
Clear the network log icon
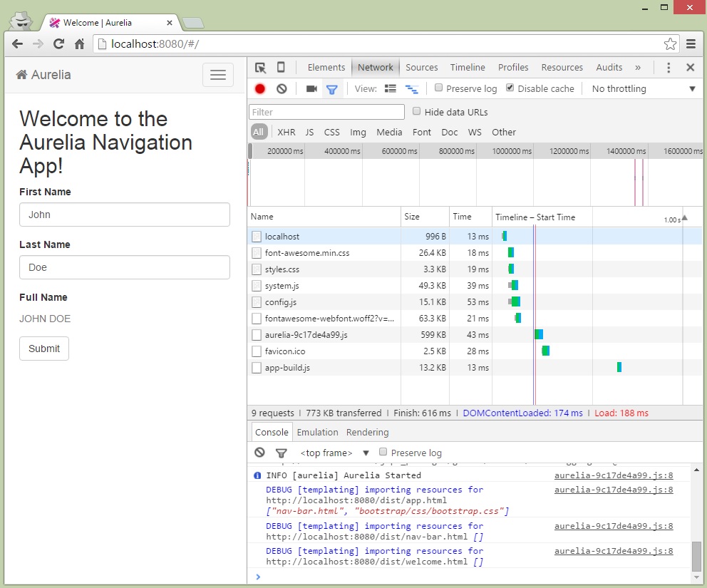pos(282,89)
